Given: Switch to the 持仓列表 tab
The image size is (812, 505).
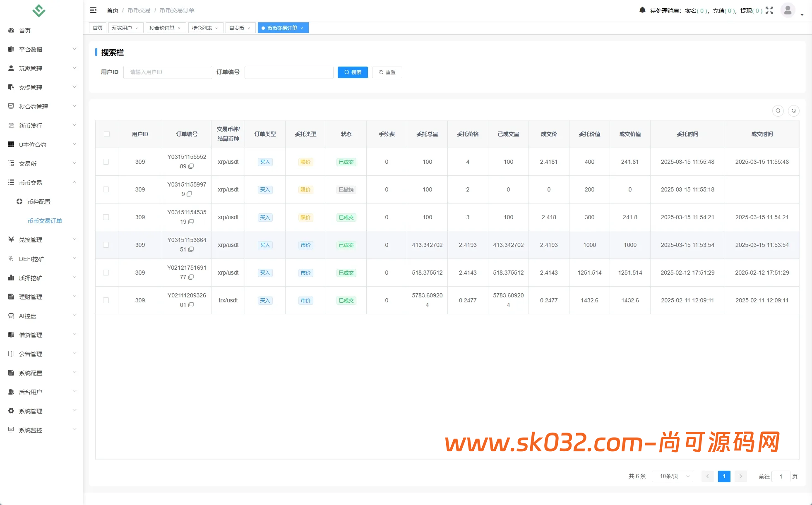Looking at the screenshot, I should pyautogui.click(x=202, y=28).
